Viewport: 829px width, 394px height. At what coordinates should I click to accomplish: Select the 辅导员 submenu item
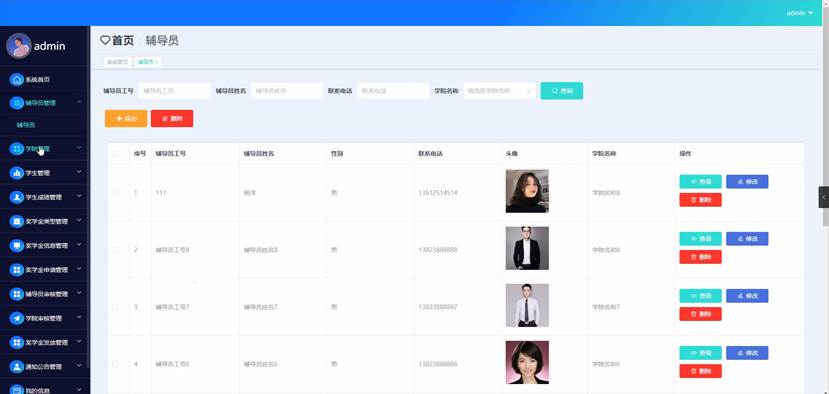(x=26, y=125)
